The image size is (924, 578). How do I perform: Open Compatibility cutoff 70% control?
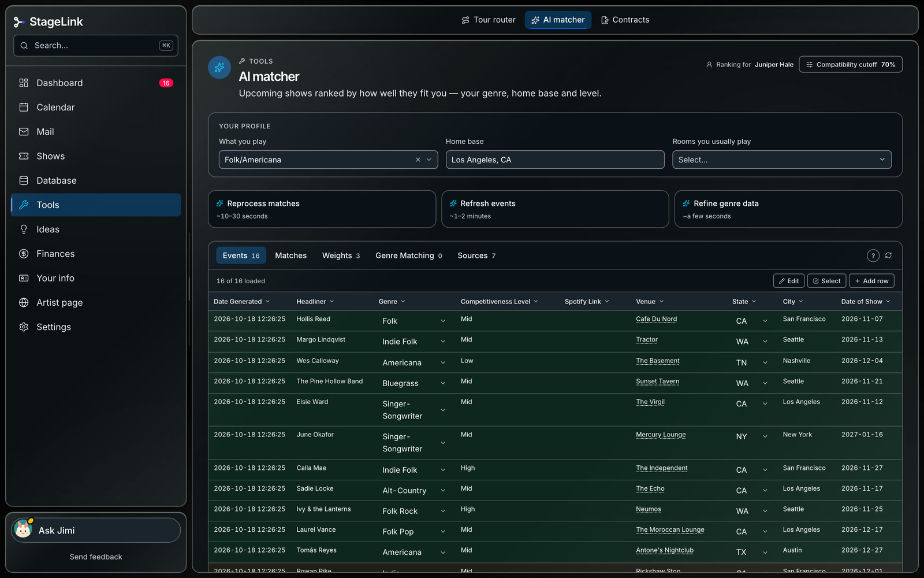tap(850, 65)
